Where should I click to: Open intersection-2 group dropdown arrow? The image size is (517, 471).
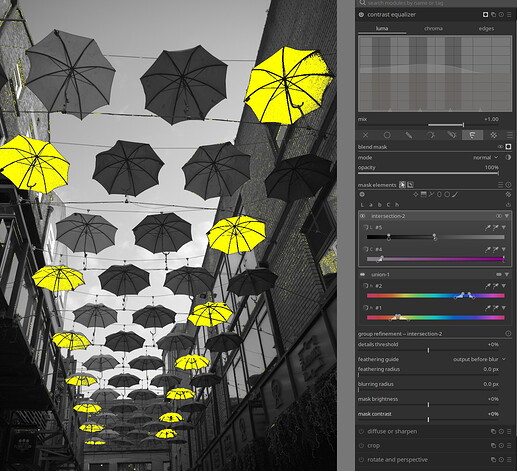[x=507, y=216]
